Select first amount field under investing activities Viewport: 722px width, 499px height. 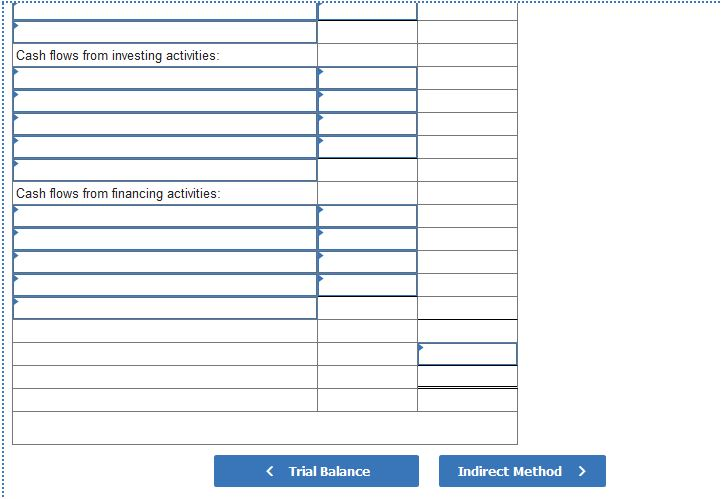tap(367, 78)
